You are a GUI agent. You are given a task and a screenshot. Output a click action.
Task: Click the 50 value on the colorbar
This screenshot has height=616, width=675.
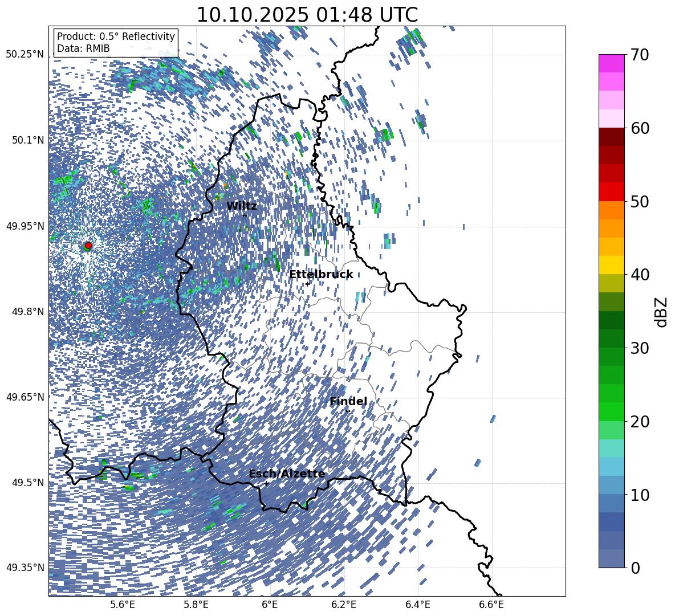pyautogui.click(x=640, y=201)
